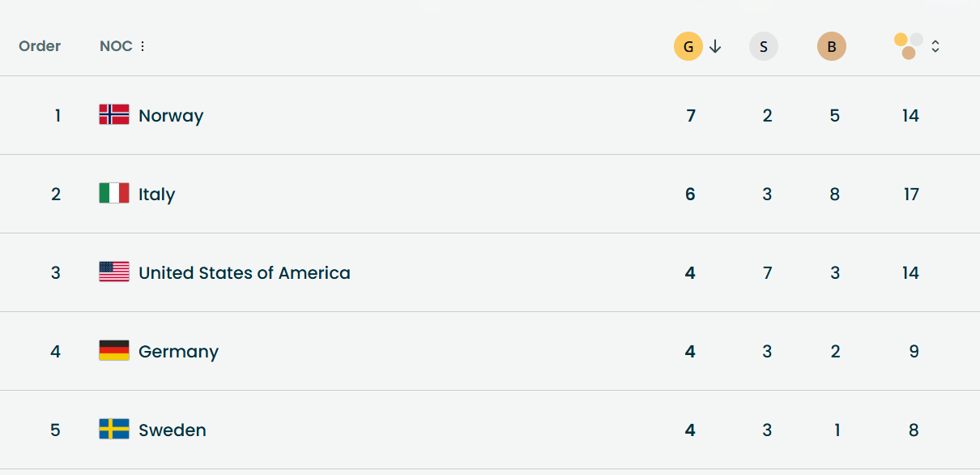Open NOC column options menu dots
Viewport: 980px width, 475px height.
click(143, 46)
